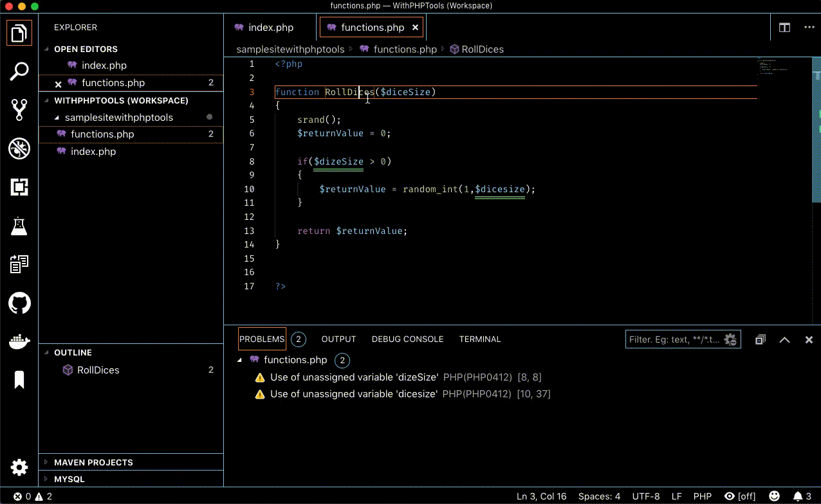Open the Source Control view
This screenshot has height=504, width=821.
19,110
